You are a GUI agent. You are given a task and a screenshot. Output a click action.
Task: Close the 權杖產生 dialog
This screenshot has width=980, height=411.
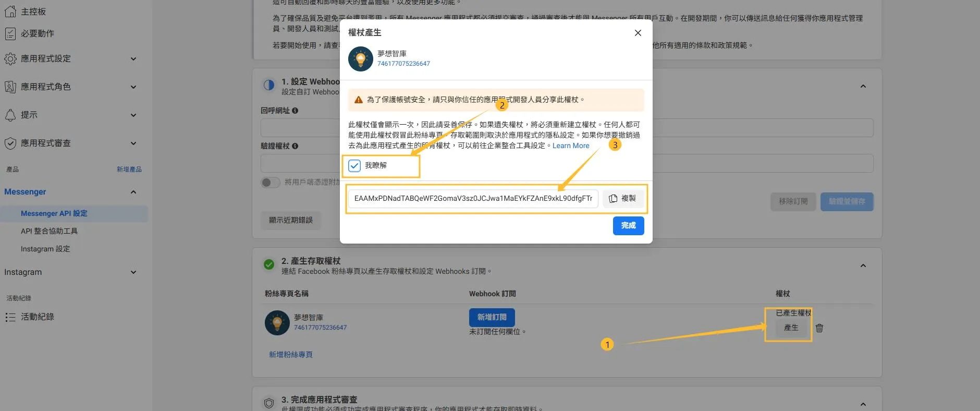[x=638, y=33]
